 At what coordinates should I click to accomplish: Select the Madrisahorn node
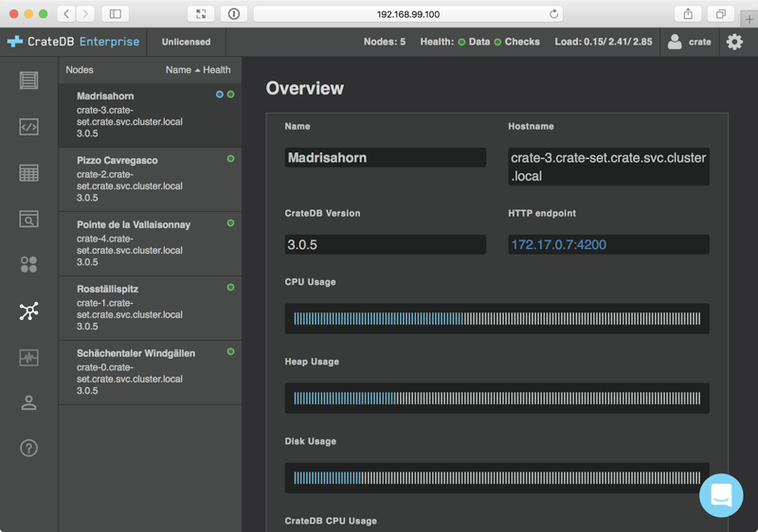pos(150,115)
